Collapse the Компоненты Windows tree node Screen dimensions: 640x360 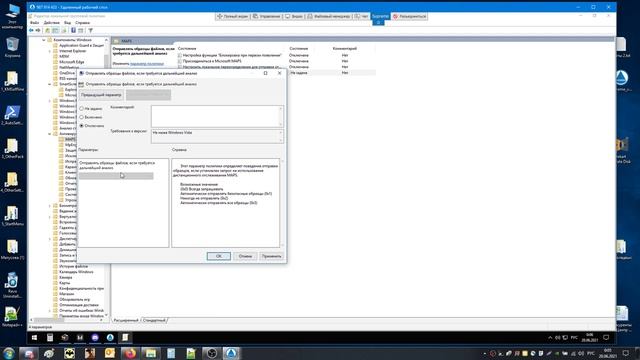pos(44,40)
